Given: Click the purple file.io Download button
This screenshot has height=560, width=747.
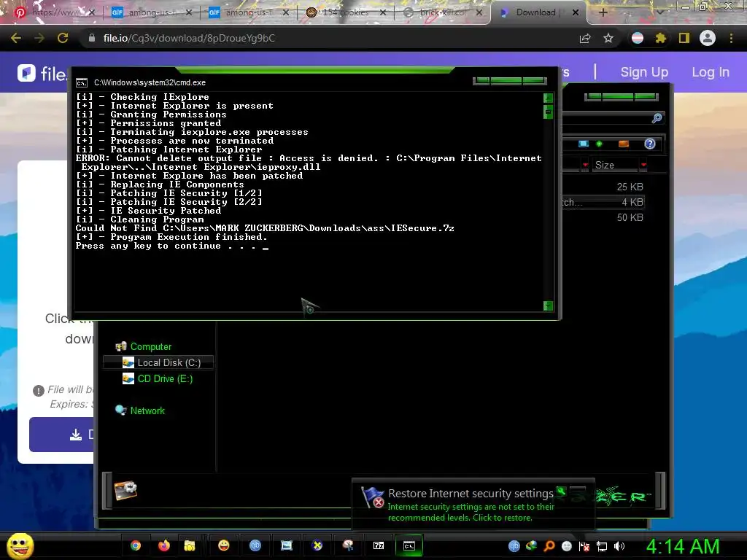Looking at the screenshot, I should tap(61, 435).
